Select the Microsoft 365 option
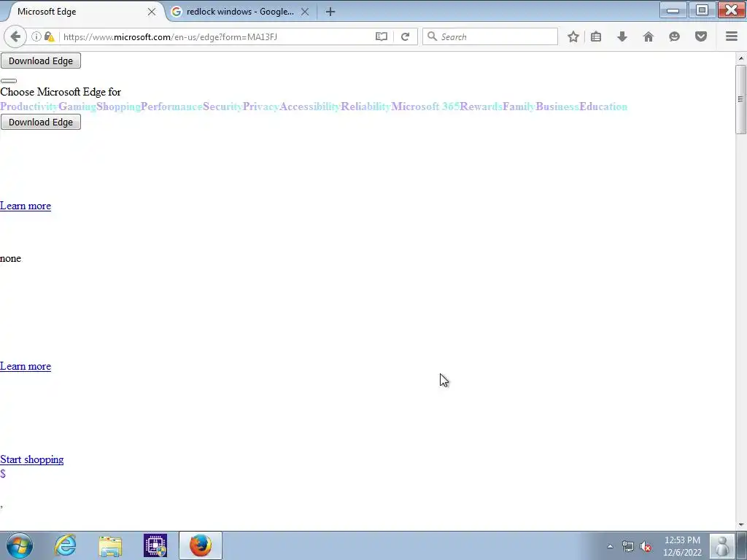 point(425,106)
